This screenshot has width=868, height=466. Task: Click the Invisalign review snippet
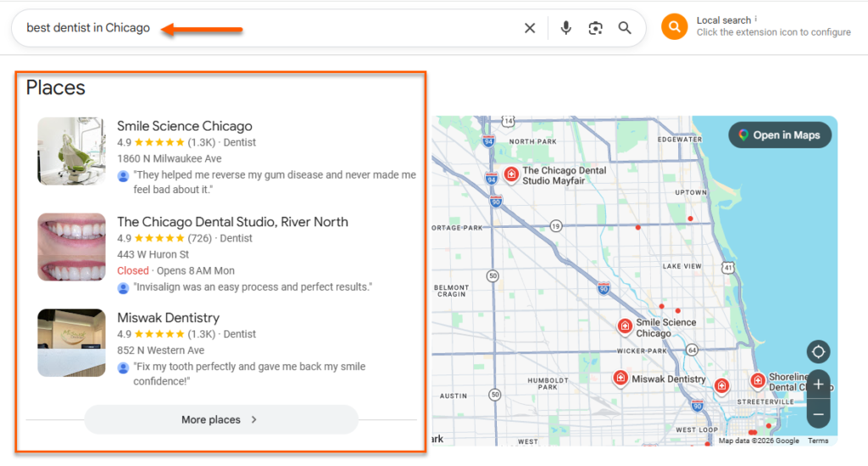[x=253, y=287]
